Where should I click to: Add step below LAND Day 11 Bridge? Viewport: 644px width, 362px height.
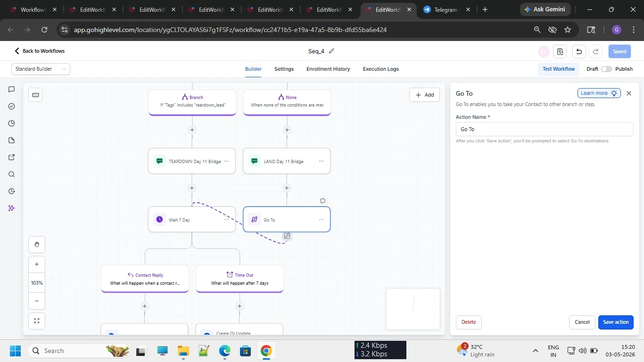[287, 188]
